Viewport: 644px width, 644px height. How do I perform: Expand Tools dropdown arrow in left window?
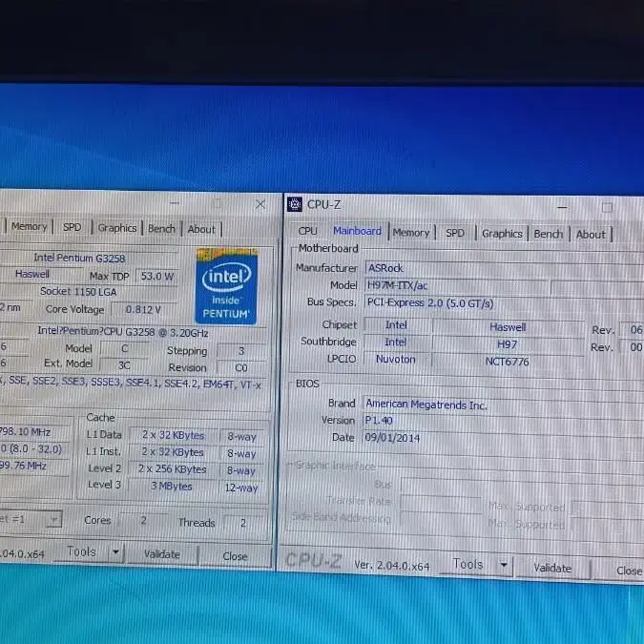[115, 552]
